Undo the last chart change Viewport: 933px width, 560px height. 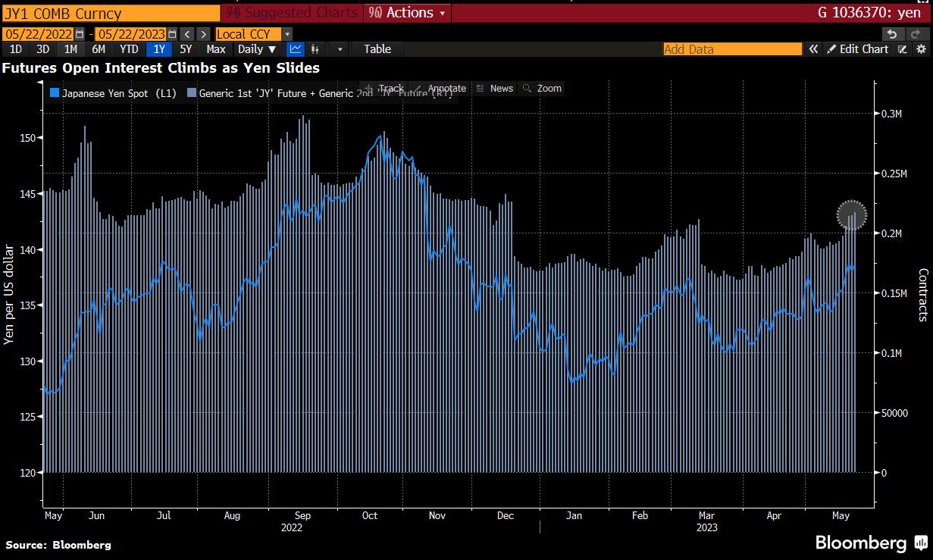click(x=893, y=34)
